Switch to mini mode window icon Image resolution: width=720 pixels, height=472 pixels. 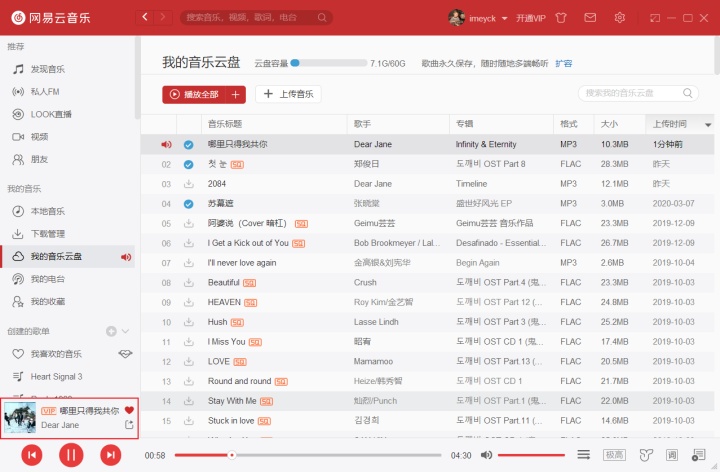pyautogui.click(x=655, y=18)
